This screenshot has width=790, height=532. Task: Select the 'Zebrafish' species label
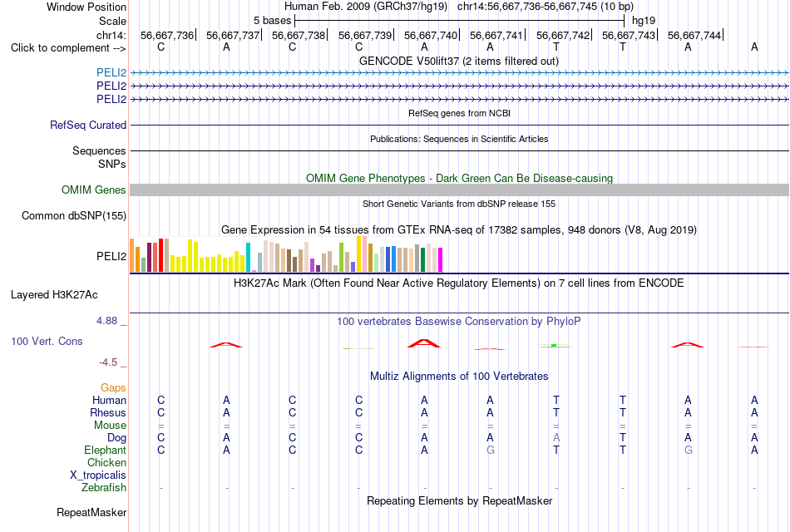pos(104,488)
